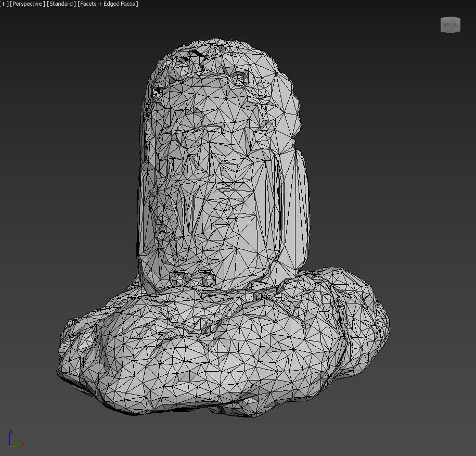Open the [Facets + Edged Faces] menu
Screen dimensions: 476x456
pos(108,4)
